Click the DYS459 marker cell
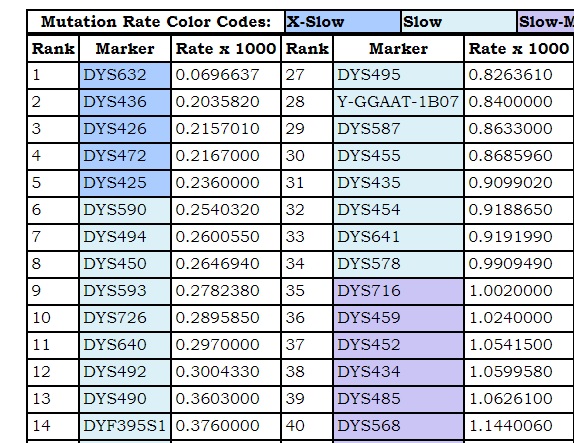The width and height of the screenshot is (574, 443). coord(398,318)
